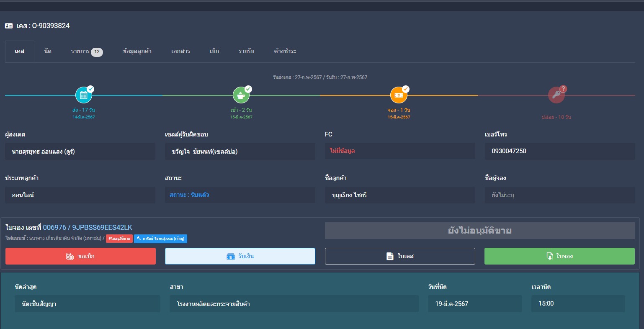644x329 pixels.
Task: Click the เบอร์โทร field showing 0930047250
Action: pos(559,151)
